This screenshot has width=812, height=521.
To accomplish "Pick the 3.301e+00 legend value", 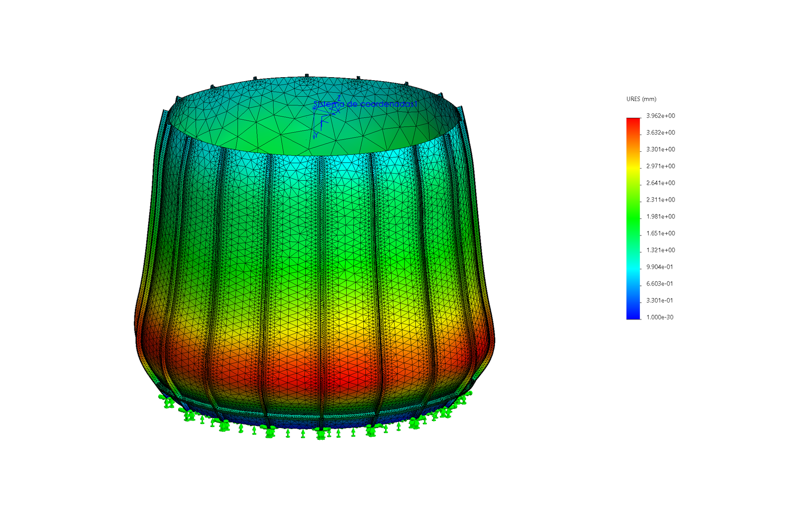I will tap(660, 149).
